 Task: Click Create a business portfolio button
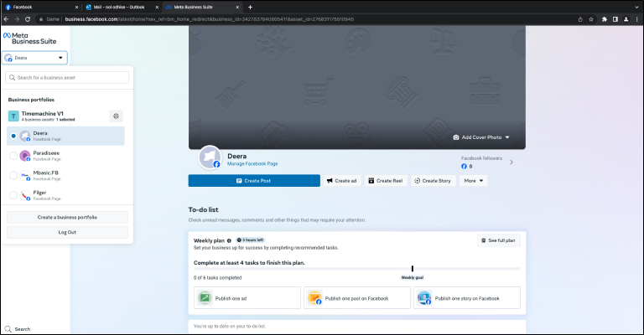[67, 217]
